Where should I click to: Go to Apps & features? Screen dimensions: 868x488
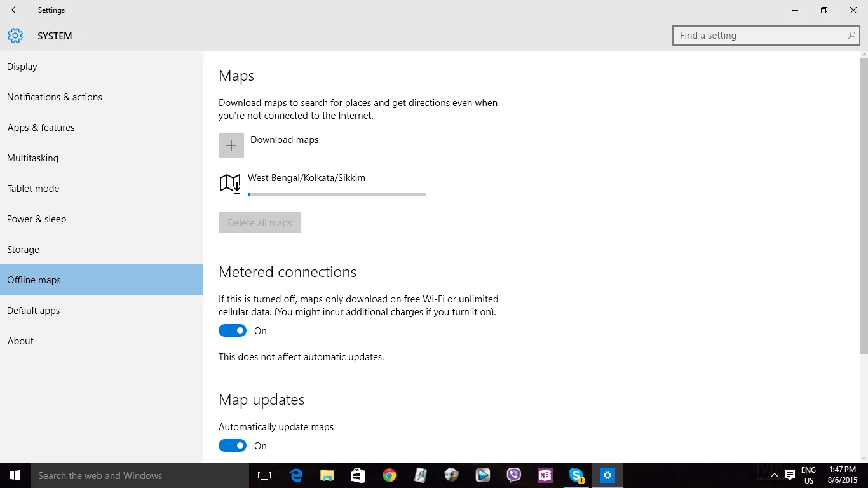102,128
